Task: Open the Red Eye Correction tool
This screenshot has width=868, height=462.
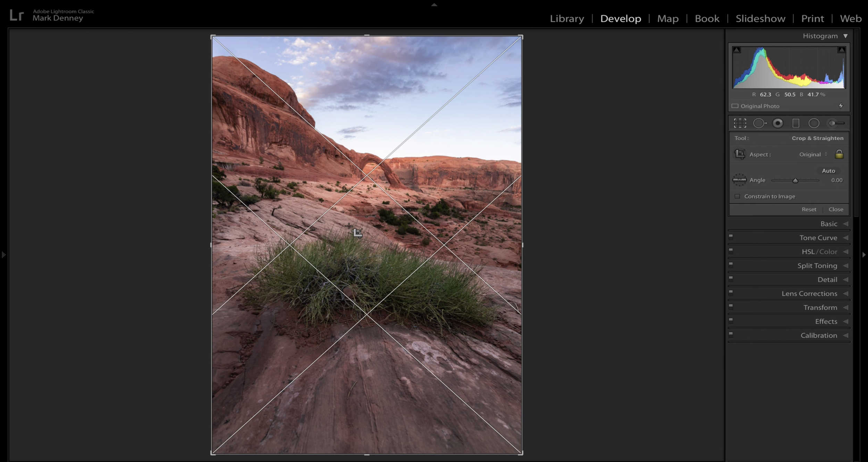Action: pyautogui.click(x=778, y=123)
